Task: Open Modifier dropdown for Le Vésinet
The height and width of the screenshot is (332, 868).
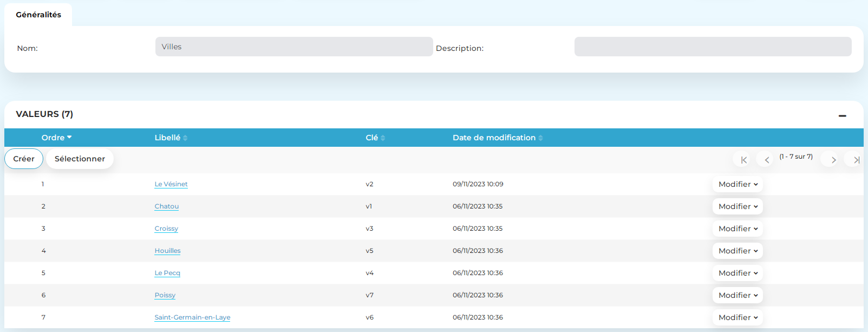Action: 738,184
